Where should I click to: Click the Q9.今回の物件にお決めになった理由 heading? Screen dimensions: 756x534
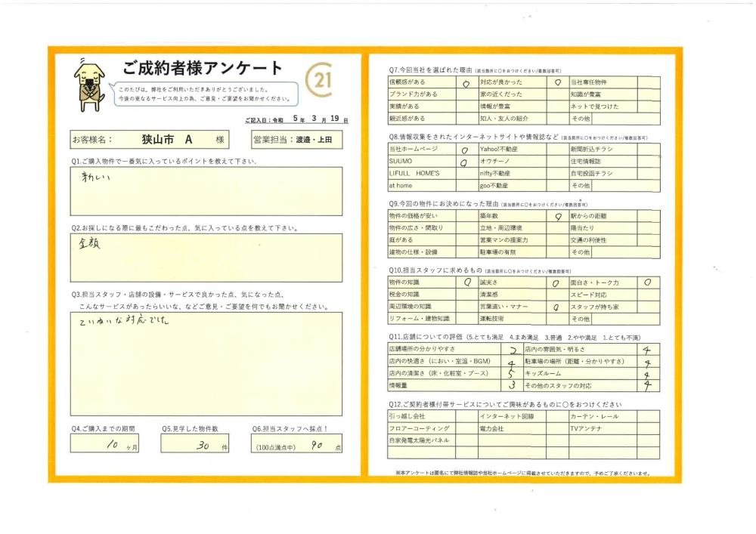pyautogui.click(x=444, y=204)
